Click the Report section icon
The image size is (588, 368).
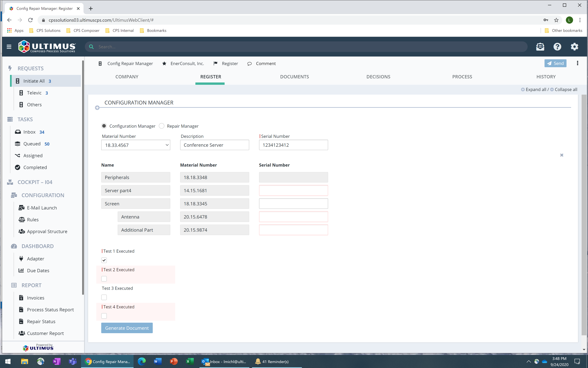coord(14,285)
